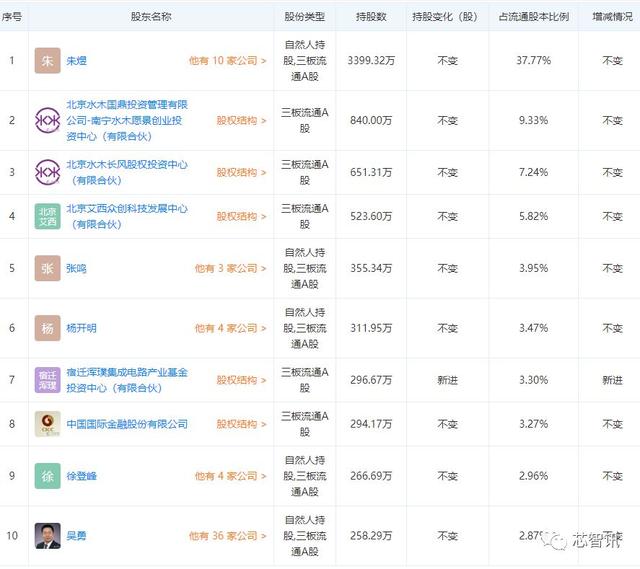This screenshot has width=640, height=569.
Task: Click the logo beside 北京水木国鼎投资管理有限公司
Action: (47, 120)
